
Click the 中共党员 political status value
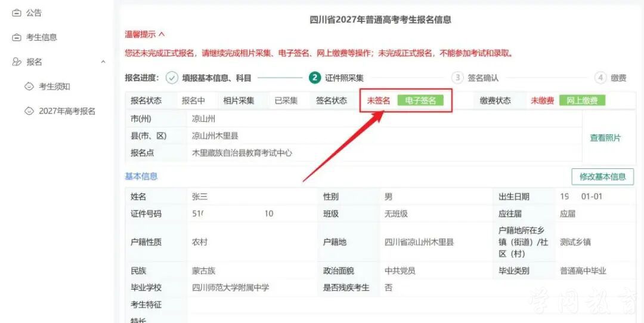pos(400,271)
